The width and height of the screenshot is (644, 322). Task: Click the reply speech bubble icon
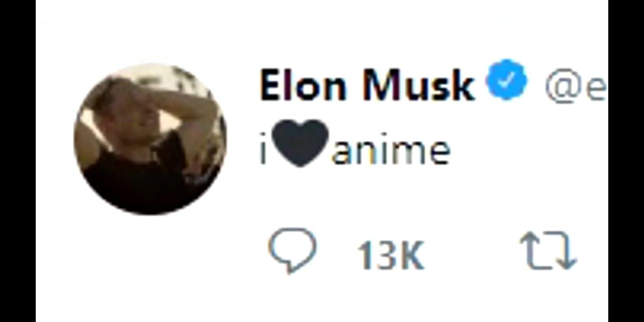point(292,250)
